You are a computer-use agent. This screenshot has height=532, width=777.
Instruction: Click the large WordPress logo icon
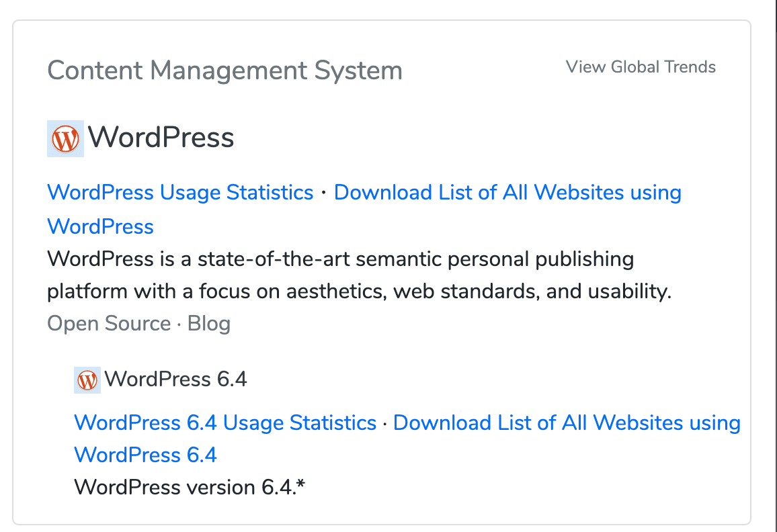pos(65,138)
